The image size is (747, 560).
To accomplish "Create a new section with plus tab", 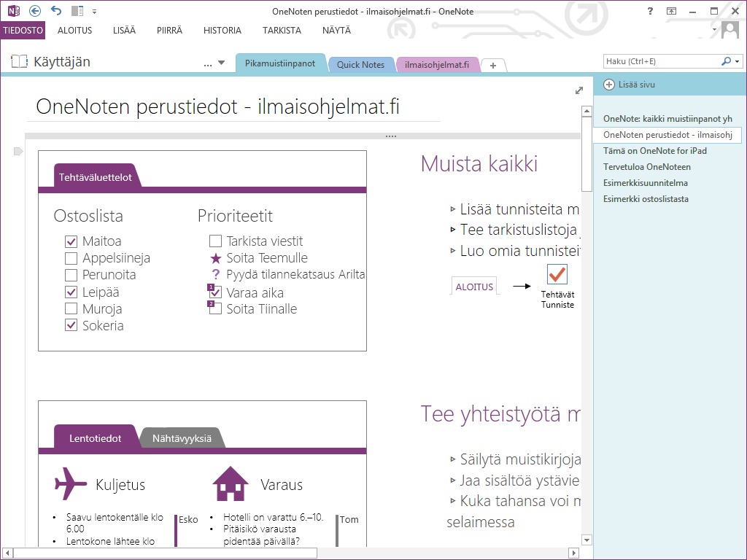I will click(493, 65).
